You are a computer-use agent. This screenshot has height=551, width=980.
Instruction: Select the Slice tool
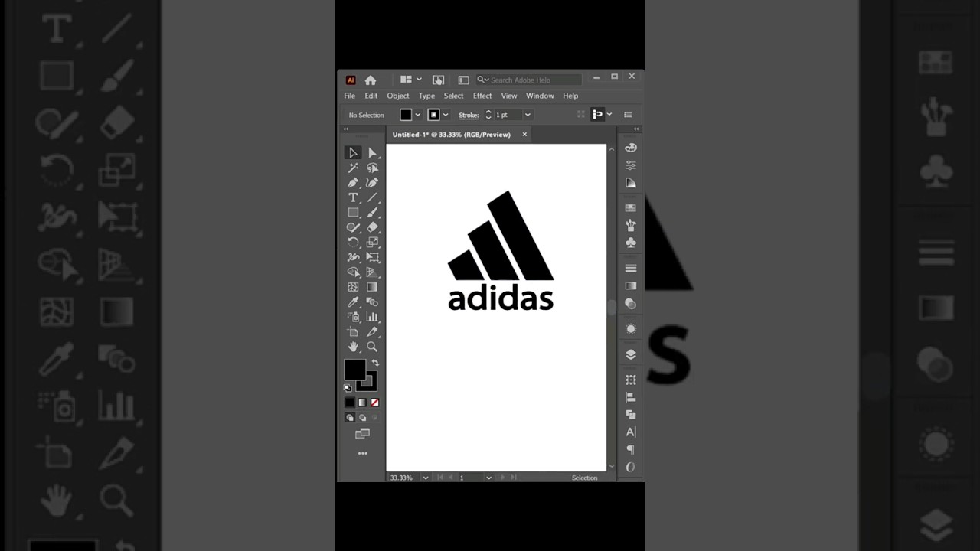372,331
